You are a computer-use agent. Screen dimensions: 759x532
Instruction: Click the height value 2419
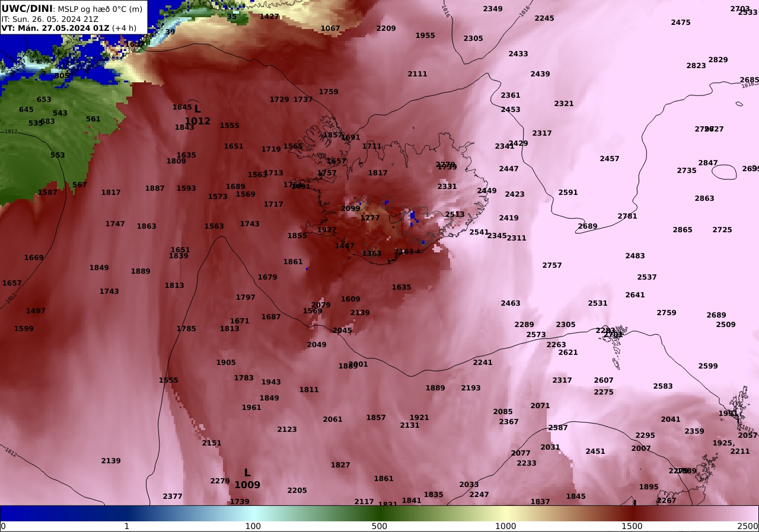pos(509,218)
